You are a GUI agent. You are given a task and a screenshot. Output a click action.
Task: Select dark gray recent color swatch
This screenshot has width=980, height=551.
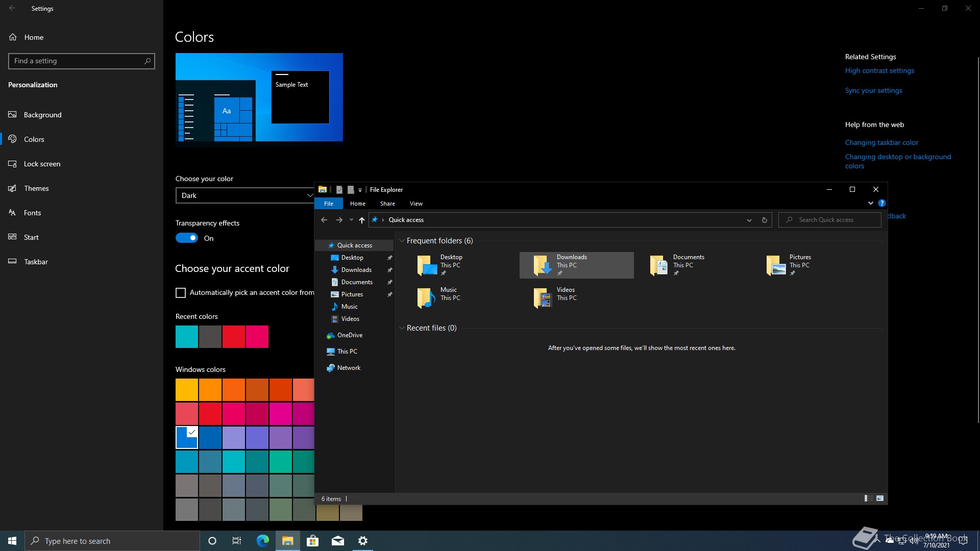pyautogui.click(x=210, y=337)
